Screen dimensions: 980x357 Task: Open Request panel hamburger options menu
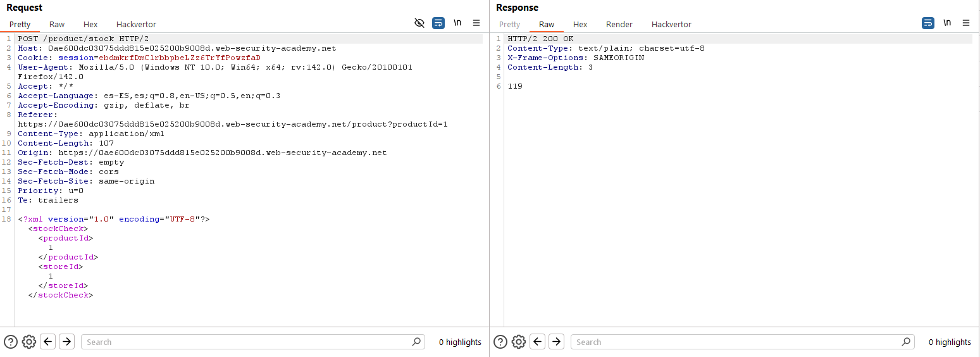click(x=476, y=23)
